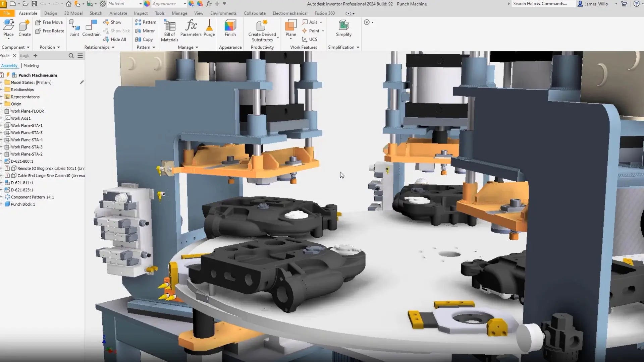The height and width of the screenshot is (362, 644).
Task: Click the Constrain tool icon
Action: point(91,26)
